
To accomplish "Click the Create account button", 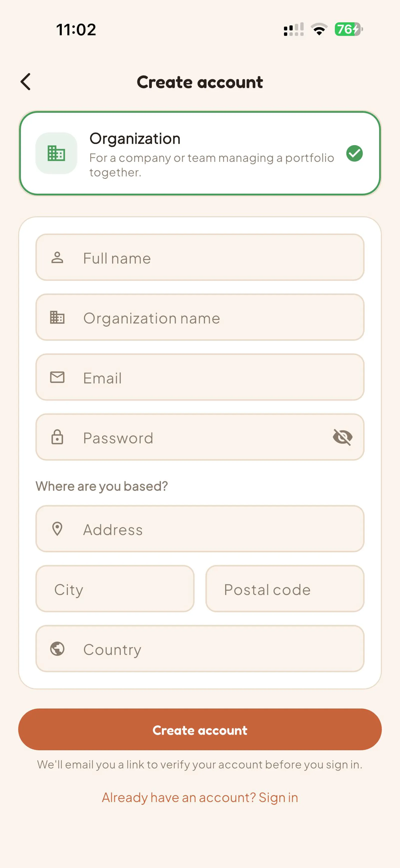I will pos(200,729).
